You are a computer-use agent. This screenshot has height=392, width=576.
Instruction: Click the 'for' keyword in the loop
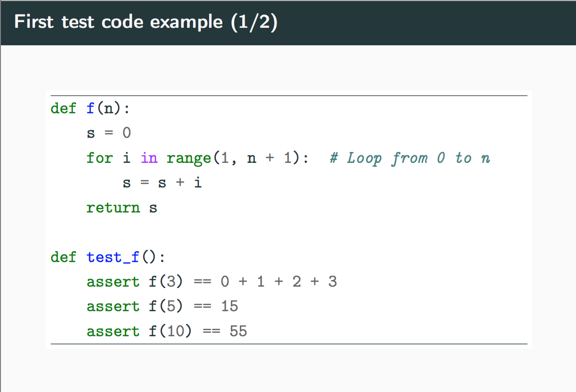click(100, 158)
